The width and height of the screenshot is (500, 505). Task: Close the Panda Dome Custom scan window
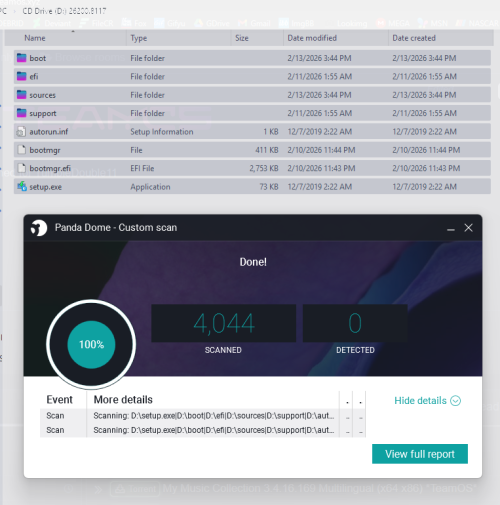tap(468, 228)
